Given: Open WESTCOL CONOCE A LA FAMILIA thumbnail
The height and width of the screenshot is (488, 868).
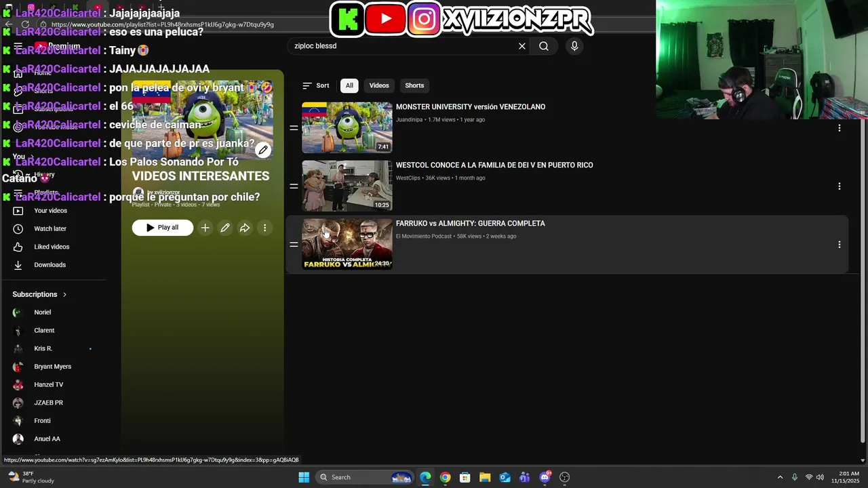Looking at the screenshot, I should [x=347, y=186].
